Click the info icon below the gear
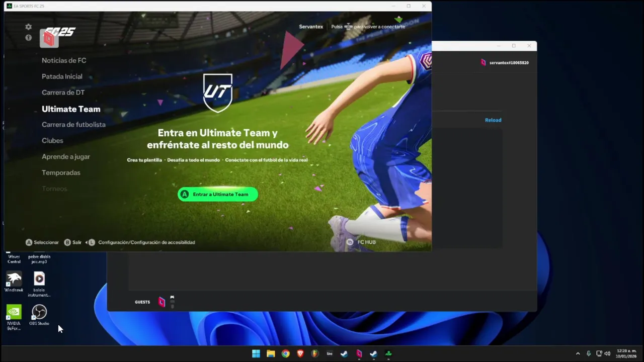Image resolution: width=644 pixels, height=362 pixels. point(28,38)
